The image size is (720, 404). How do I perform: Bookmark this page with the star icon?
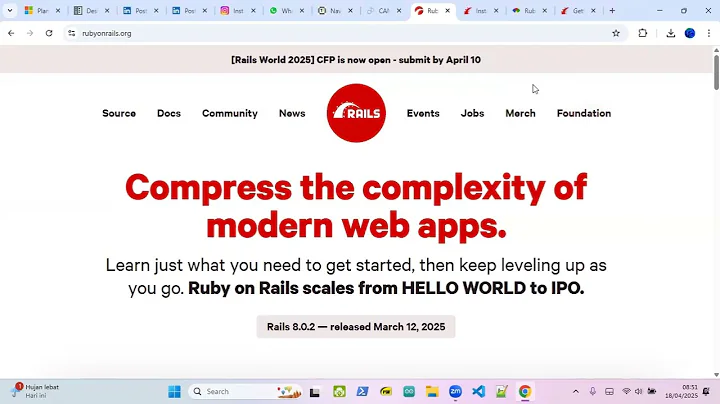(616, 33)
